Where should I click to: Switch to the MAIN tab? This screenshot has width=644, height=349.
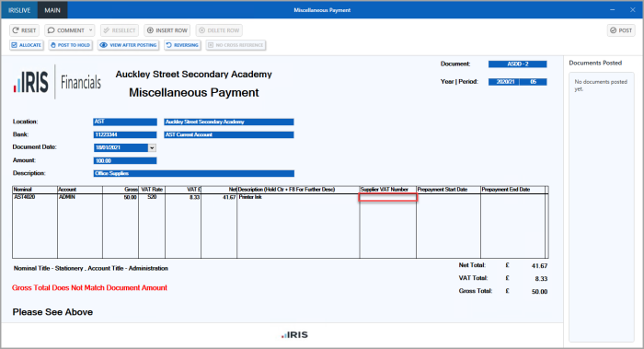tap(52, 10)
